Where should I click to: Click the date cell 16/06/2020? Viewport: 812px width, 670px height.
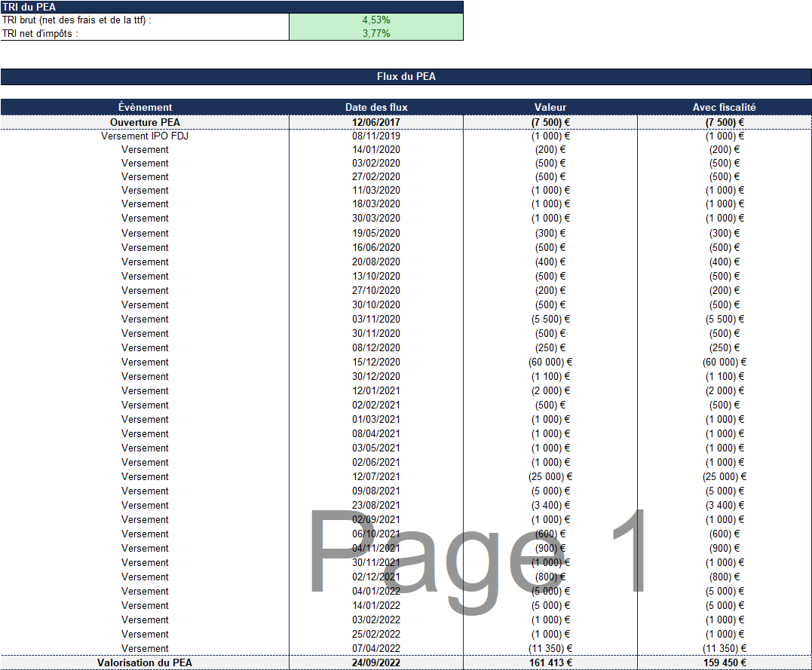point(376,247)
